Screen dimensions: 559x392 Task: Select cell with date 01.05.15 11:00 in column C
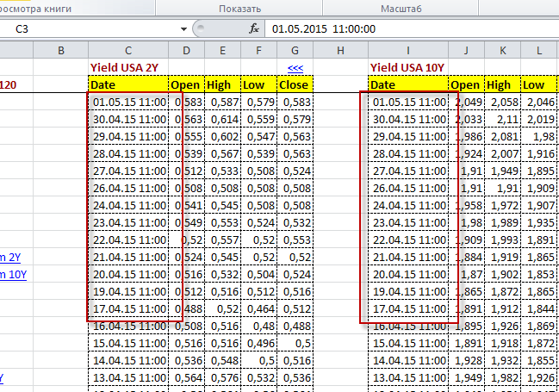127,103
